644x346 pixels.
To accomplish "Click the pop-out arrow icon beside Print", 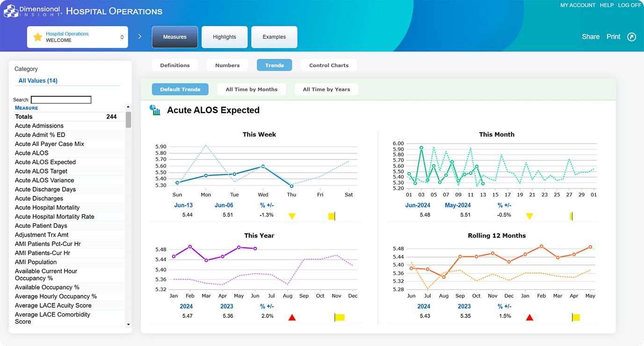I will pyautogui.click(x=631, y=37).
